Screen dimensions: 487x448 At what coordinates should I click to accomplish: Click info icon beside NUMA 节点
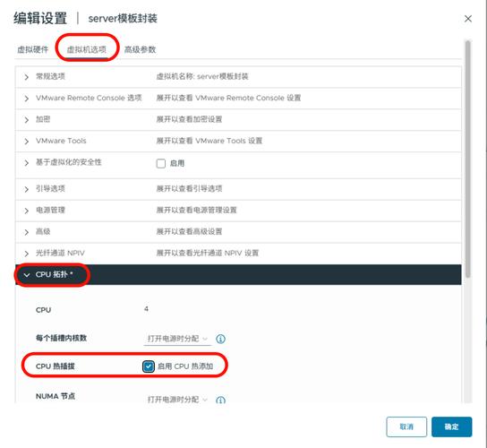pos(220,400)
